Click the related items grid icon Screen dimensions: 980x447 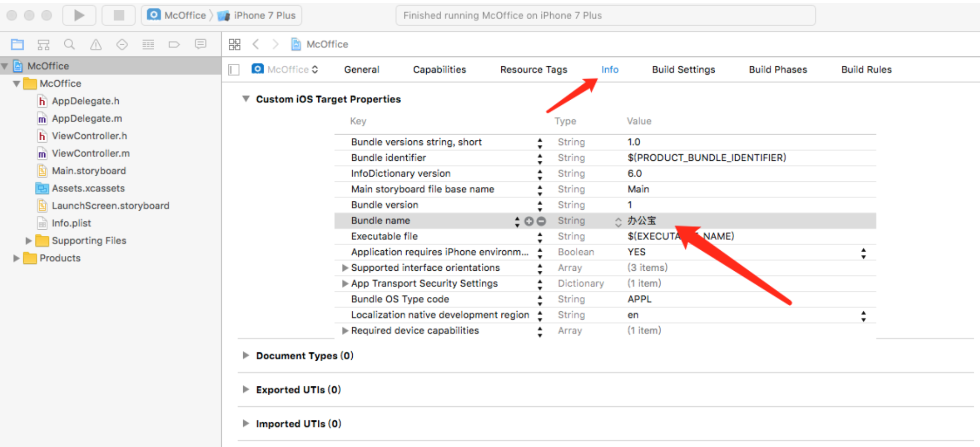pos(234,45)
